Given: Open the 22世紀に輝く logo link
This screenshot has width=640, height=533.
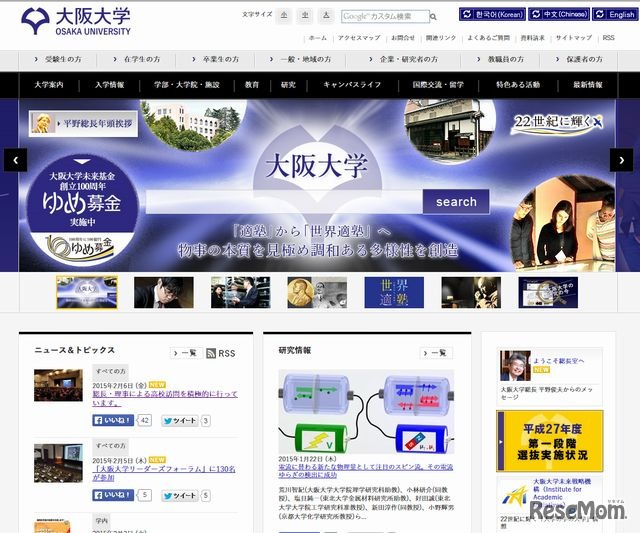Looking at the screenshot, I should pyautogui.click(x=558, y=122).
